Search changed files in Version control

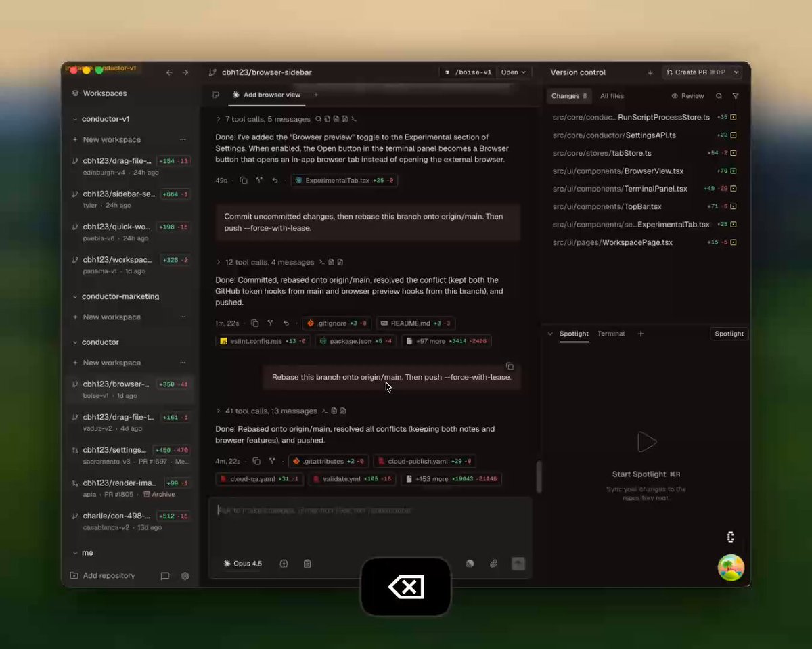(719, 96)
